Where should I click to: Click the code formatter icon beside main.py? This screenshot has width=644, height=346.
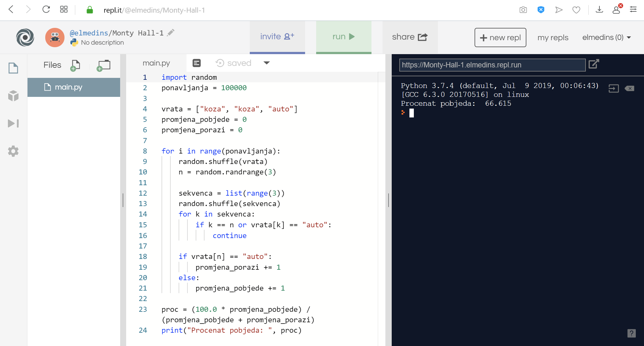point(196,63)
